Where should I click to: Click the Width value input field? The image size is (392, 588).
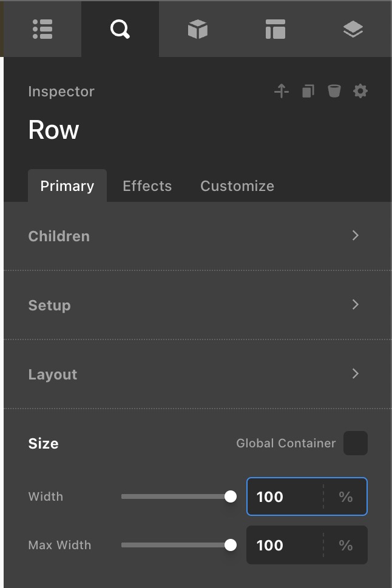[284, 496]
